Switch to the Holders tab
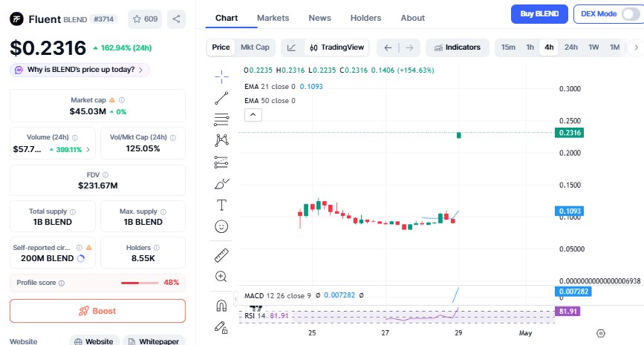 (x=365, y=18)
